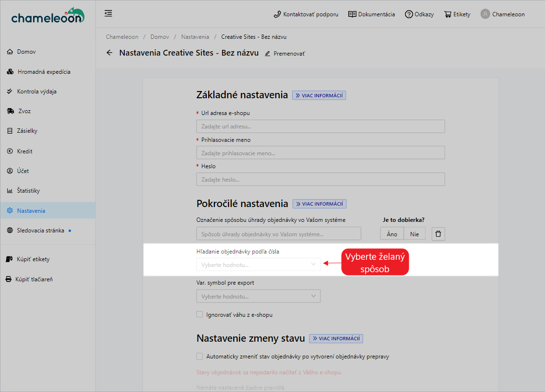Screen dimensions: 545x392
Task: Open the Hľadanie objednávky podľa čísla dropdown
Action: pos(259,264)
